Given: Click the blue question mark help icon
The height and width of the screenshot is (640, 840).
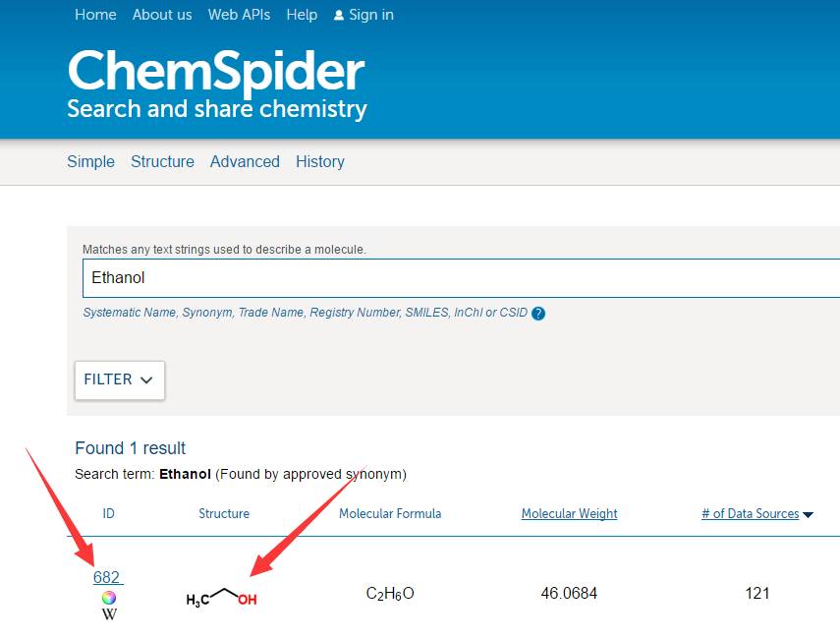Looking at the screenshot, I should click(538, 314).
